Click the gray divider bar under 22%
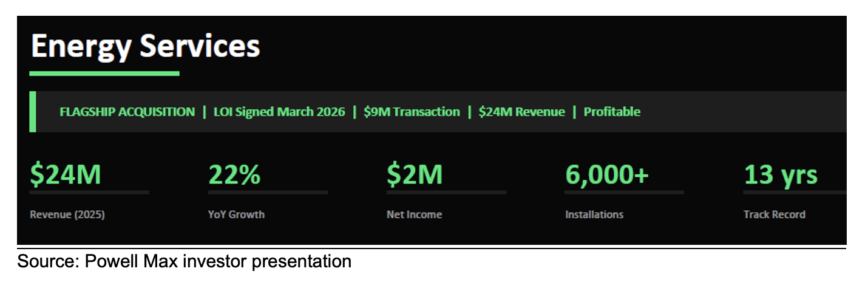 (267, 193)
